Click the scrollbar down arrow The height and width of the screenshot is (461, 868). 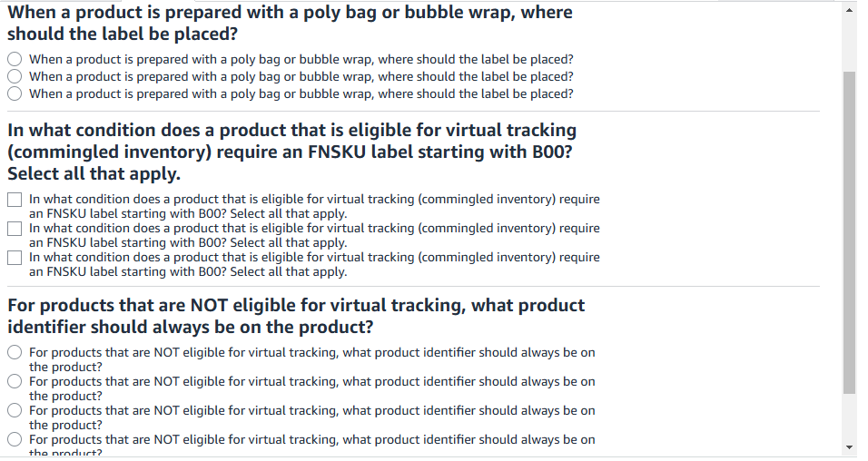coord(849,447)
